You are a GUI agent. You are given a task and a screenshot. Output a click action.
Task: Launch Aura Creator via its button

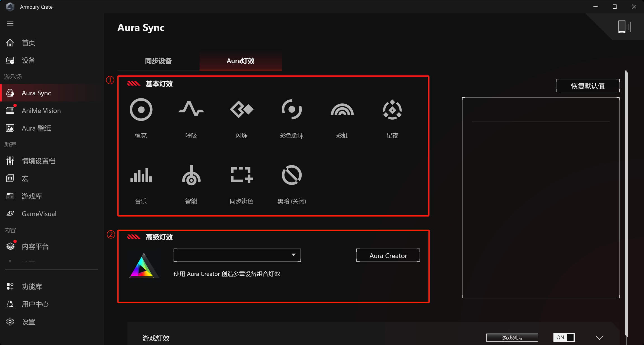(x=388, y=256)
